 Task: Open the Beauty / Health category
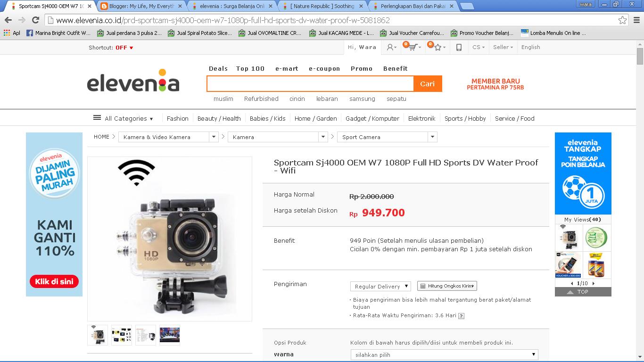[x=219, y=118]
